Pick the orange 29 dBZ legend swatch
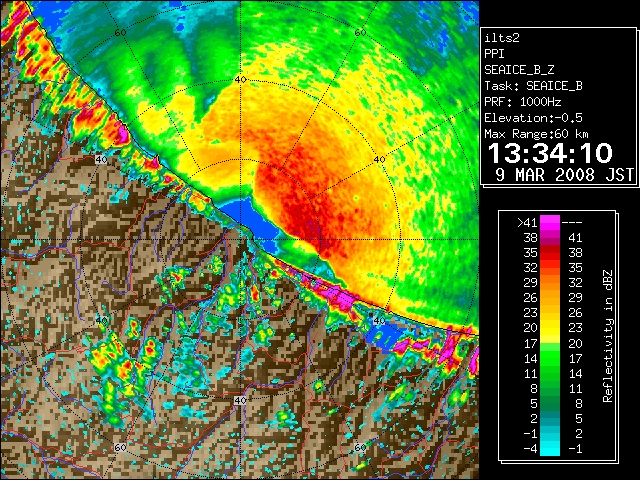 (550, 283)
